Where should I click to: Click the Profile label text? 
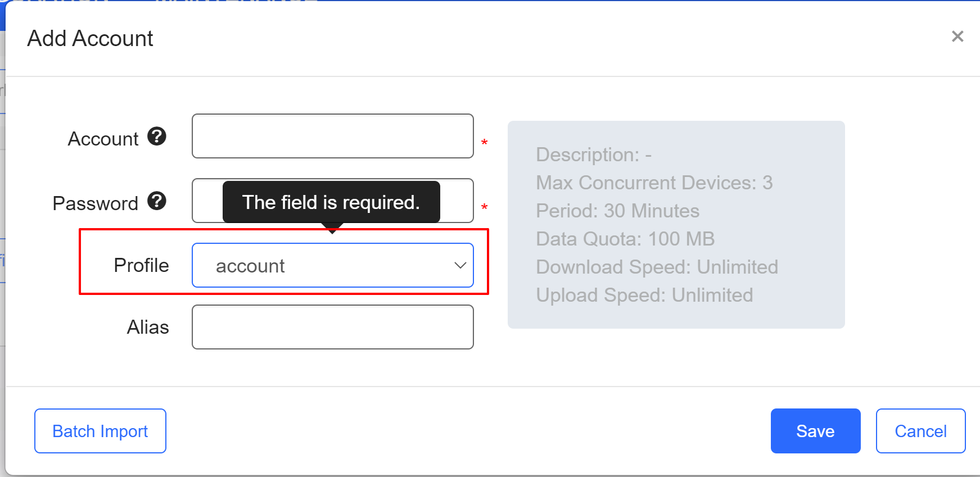tap(141, 265)
